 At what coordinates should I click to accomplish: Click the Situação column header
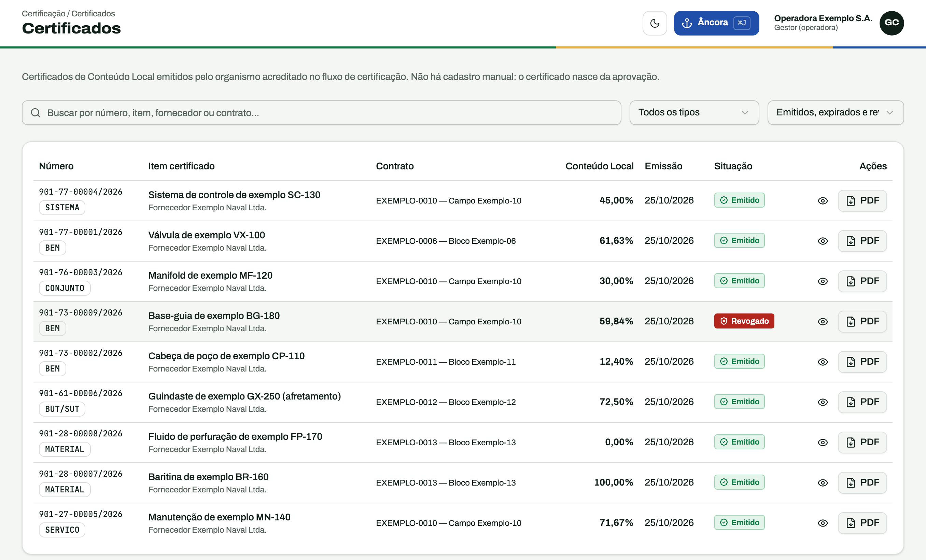pos(733,166)
